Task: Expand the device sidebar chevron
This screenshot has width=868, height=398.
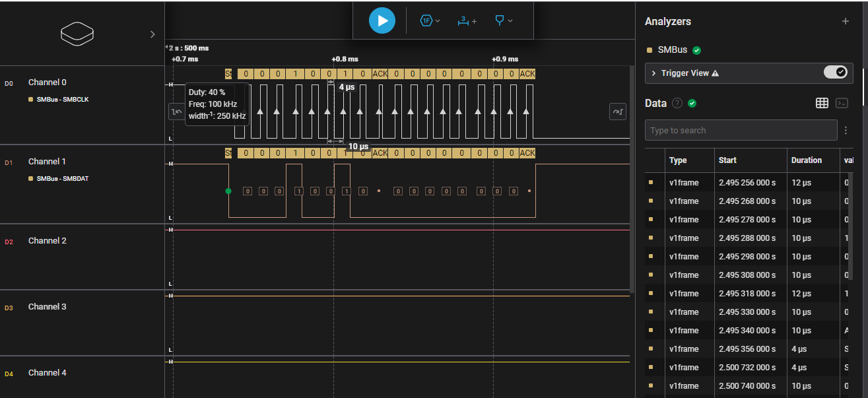Action: pos(153,34)
